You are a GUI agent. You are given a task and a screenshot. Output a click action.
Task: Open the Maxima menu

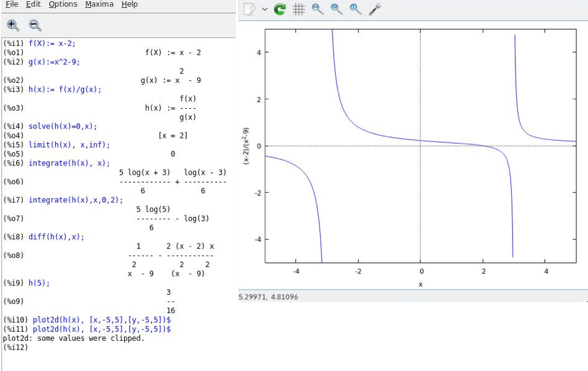[x=99, y=4]
